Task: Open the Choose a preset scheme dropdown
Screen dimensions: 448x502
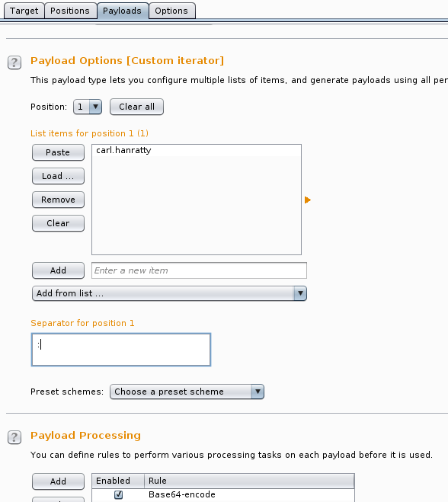Action: [x=187, y=392]
